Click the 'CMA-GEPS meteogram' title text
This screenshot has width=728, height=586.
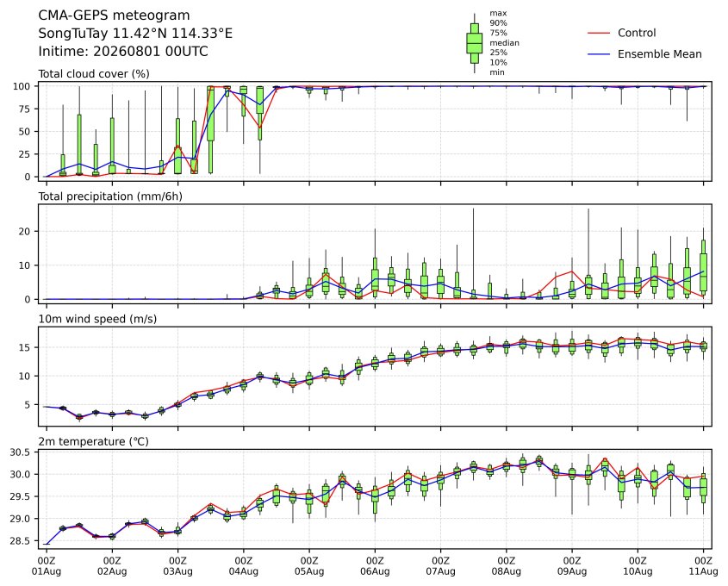point(114,16)
